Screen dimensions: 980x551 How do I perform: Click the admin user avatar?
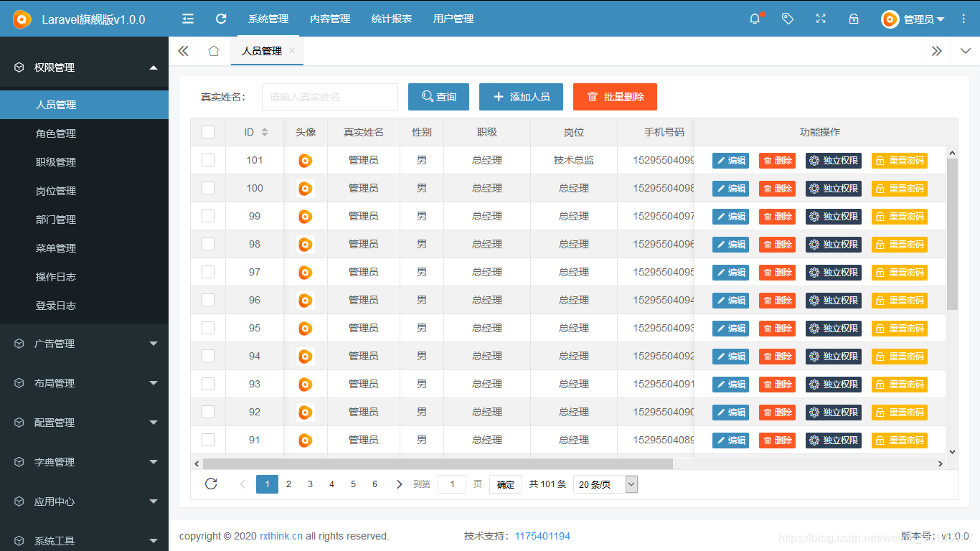(x=890, y=19)
